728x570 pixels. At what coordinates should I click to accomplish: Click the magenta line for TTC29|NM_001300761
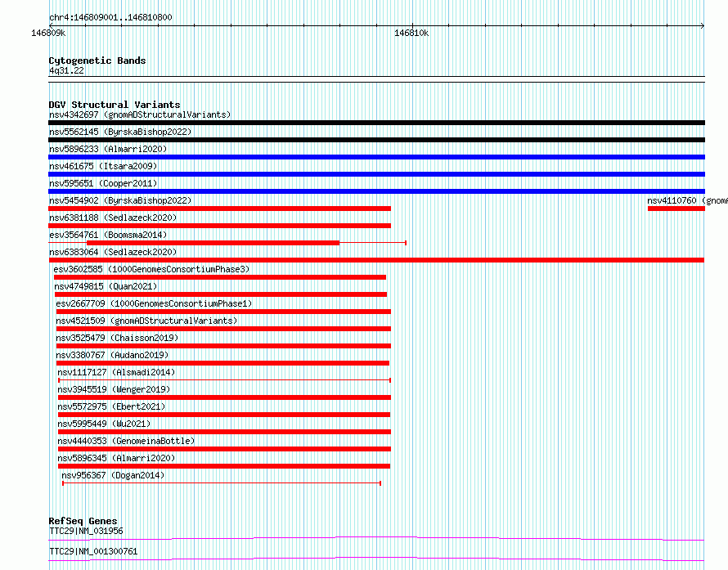coord(376,559)
